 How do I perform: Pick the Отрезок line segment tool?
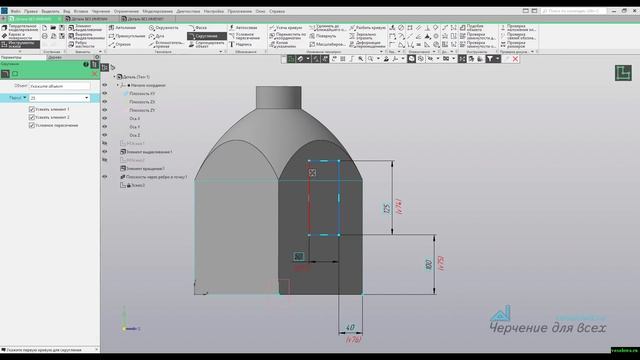tap(120, 44)
